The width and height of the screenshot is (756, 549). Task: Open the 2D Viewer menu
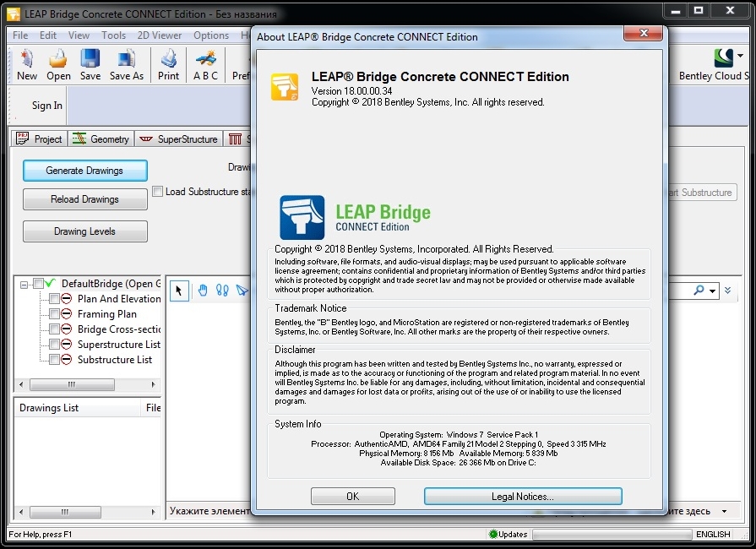pyautogui.click(x=159, y=35)
